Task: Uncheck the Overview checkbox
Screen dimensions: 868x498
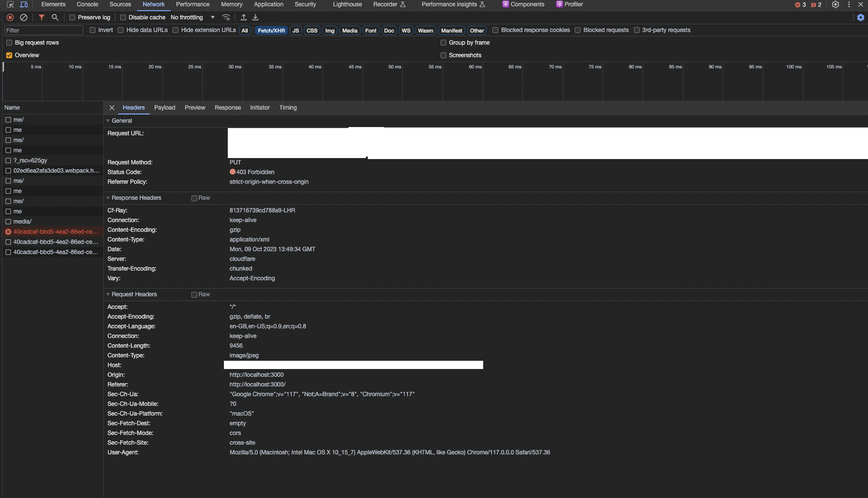Action: click(9, 55)
